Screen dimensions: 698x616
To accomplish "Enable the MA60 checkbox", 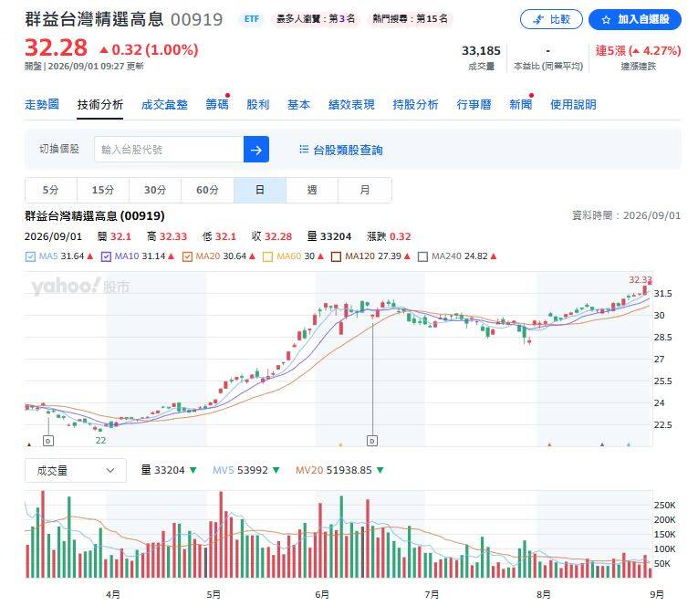I will pos(267,256).
